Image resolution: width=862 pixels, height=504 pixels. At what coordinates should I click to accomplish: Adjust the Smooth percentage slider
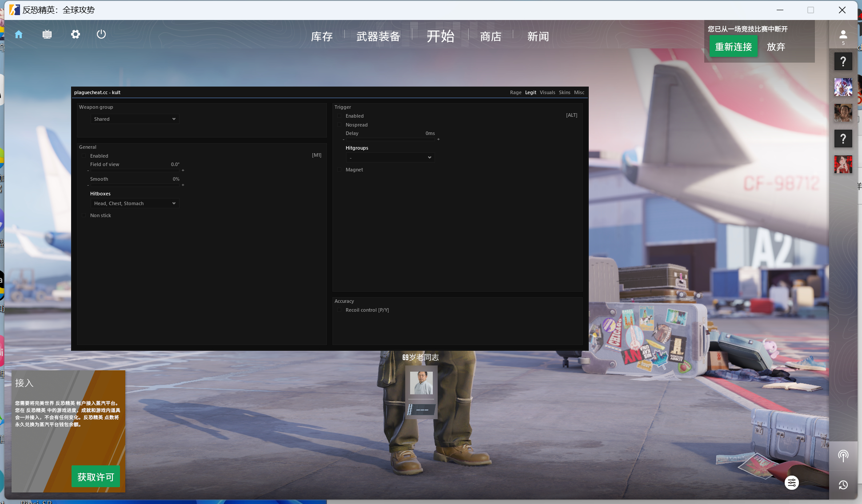point(135,185)
